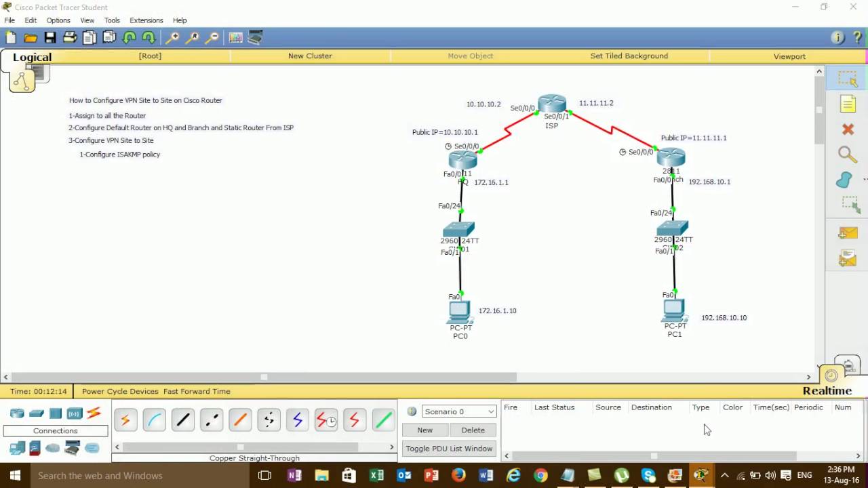Click the New file toolbar icon
Image resolution: width=868 pixels, height=488 pixels.
click(x=11, y=38)
